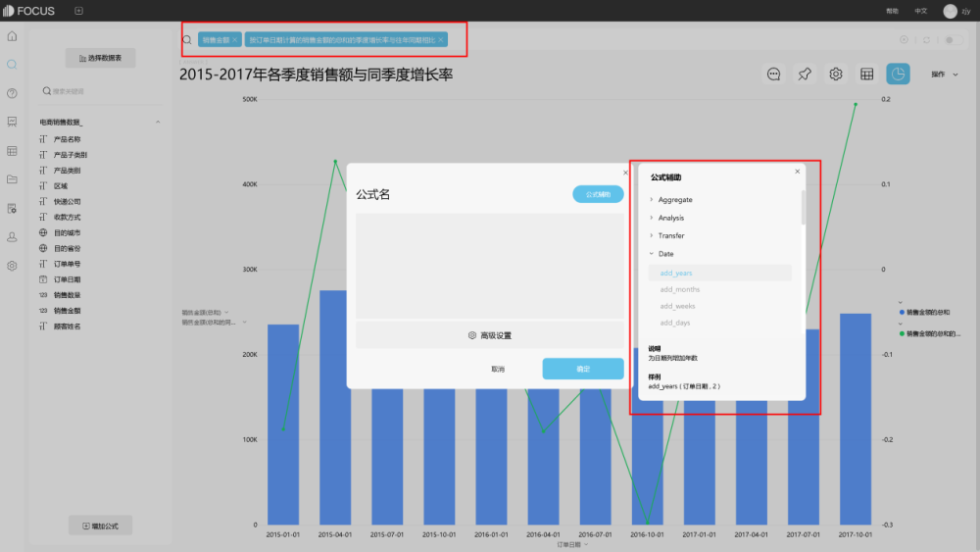Select add_months in function list
Viewport: 980px width, 552px height.
click(x=679, y=289)
